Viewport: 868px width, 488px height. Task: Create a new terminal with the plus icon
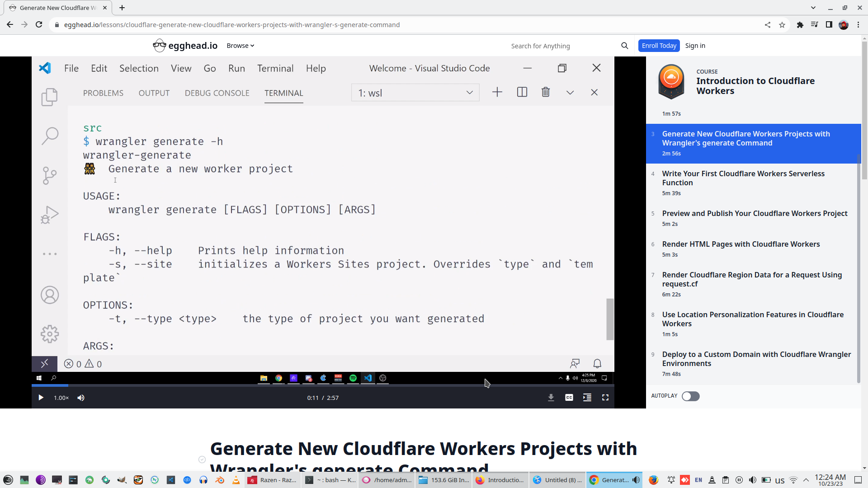497,92
